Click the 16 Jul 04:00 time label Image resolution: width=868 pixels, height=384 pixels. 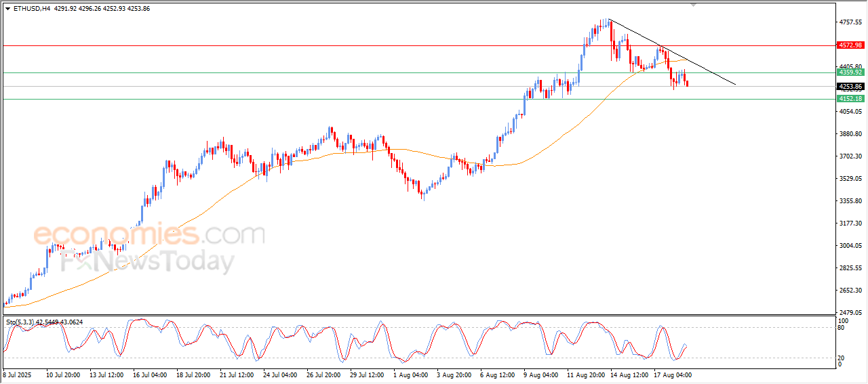point(149,375)
